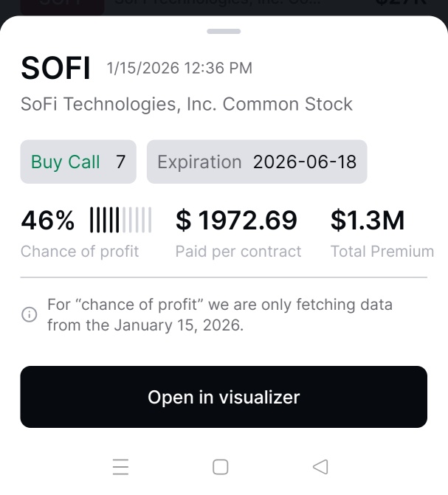Tap the dimmed SOFI row behind sheet
The width and height of the screenshot is (448, 495).
224,7
